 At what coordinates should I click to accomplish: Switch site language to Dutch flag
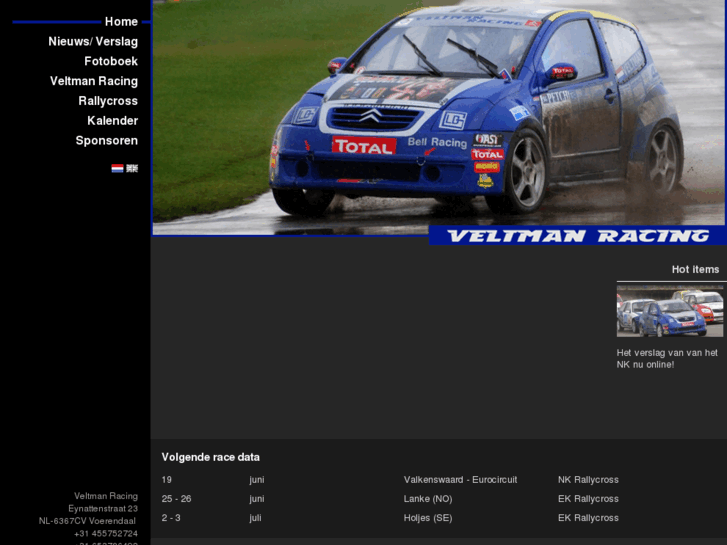point(117,168)
